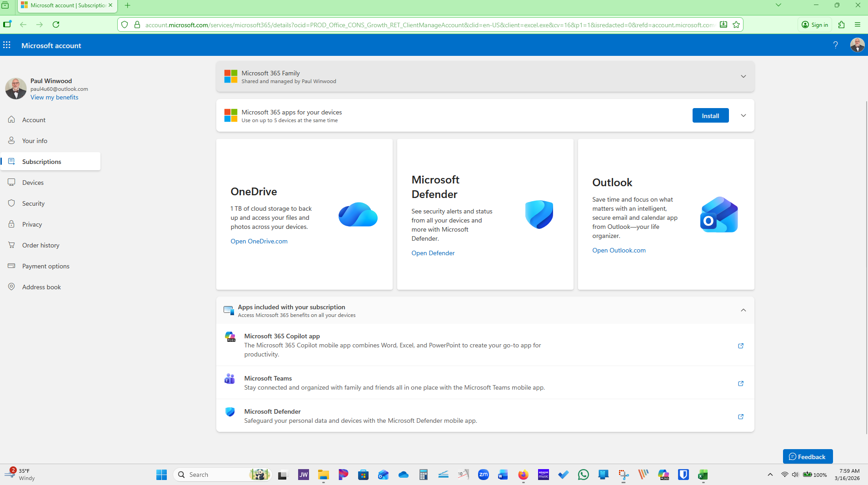Open Amazon Music from the taskbar
Screen dimensions: 868x485
(544, 475)
